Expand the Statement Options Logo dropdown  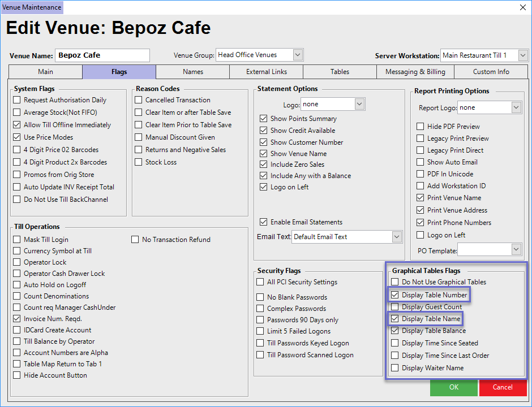point(359,104)
